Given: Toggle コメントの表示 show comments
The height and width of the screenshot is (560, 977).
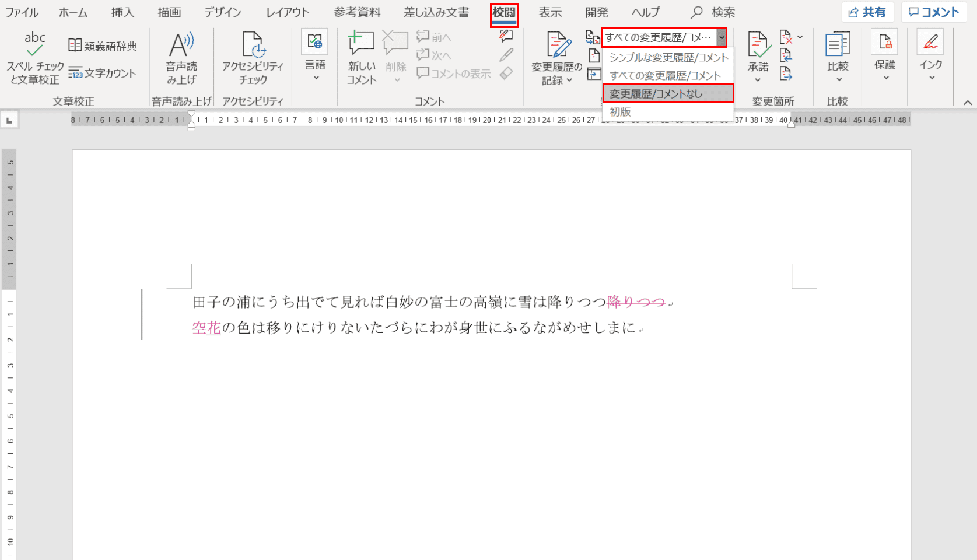Looking at the screenshot, I should point(454,73).
